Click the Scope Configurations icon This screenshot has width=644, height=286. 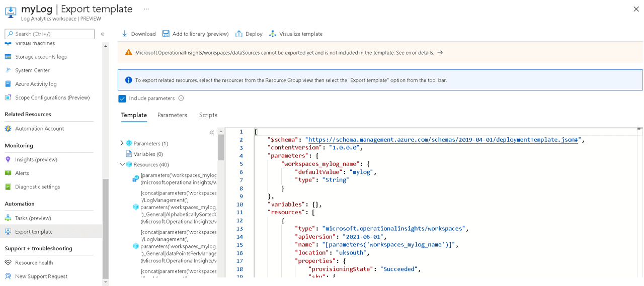8,98
